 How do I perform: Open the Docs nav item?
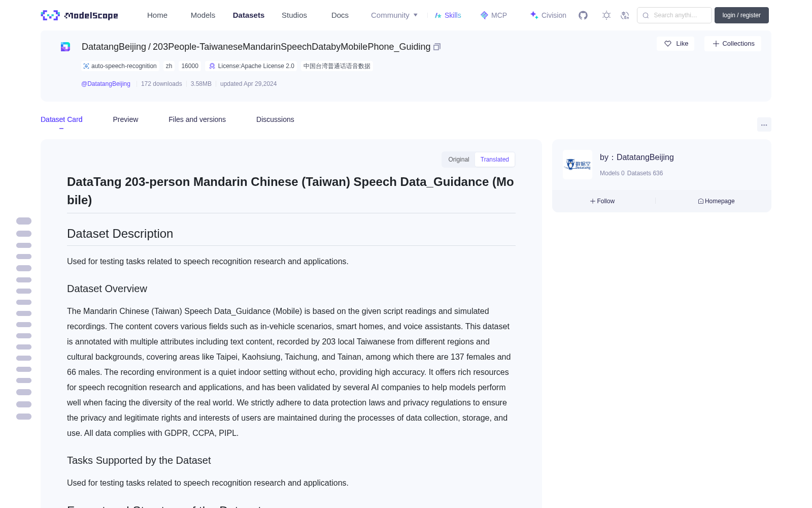pos(340,15)
